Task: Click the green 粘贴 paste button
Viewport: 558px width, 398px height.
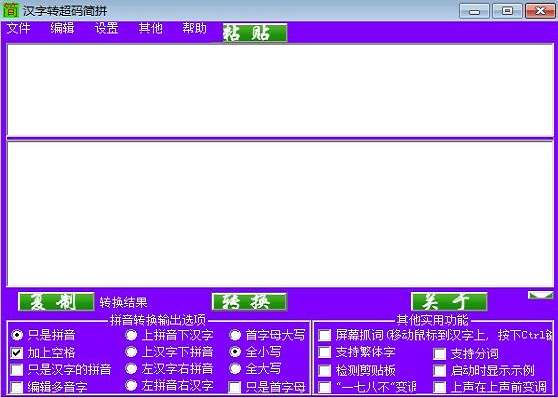Action: tap(255, 33)
